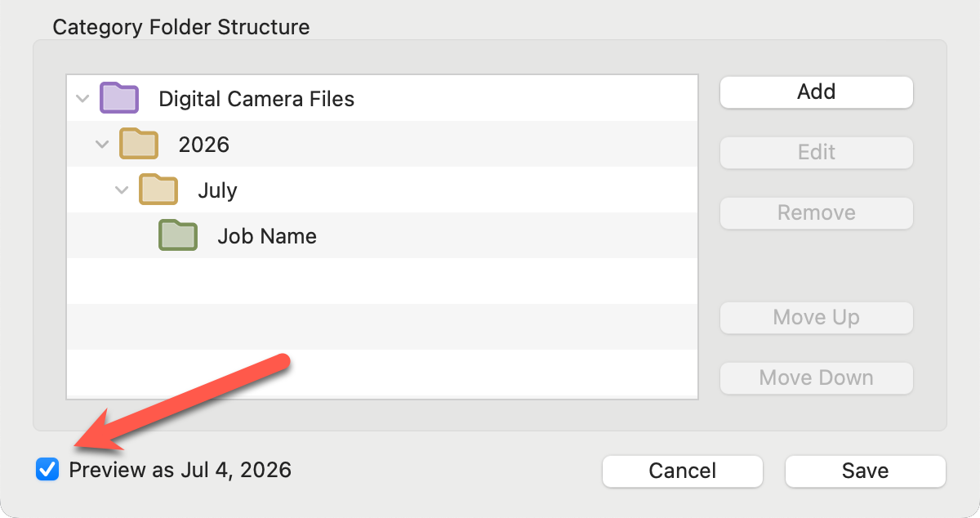Click the 2026 folder icon
Screen dimensions: 980x518
(139, 144)
